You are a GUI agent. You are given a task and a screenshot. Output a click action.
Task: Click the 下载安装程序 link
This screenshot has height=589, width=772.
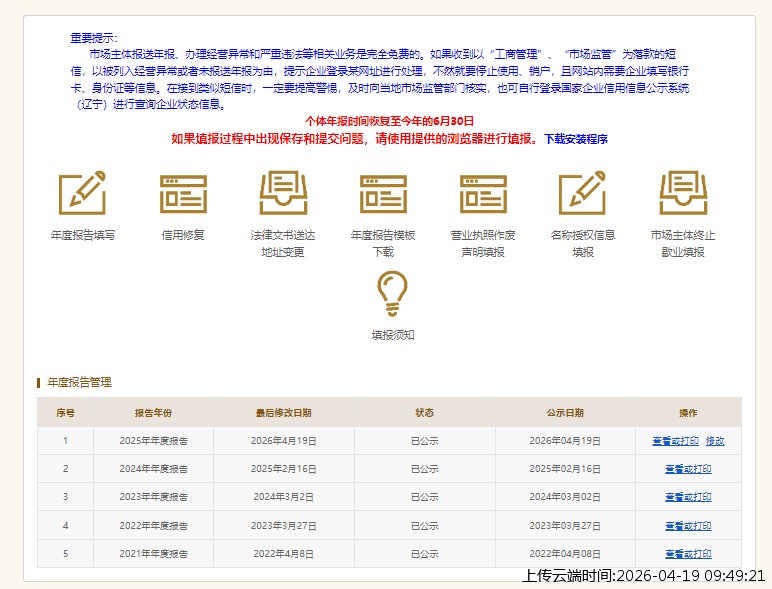click(x=575, y=139)
